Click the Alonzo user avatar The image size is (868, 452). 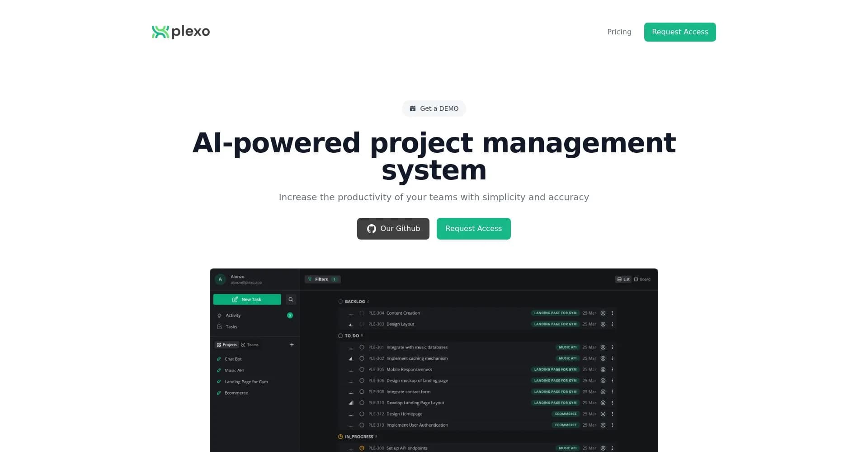pos(220,279)
